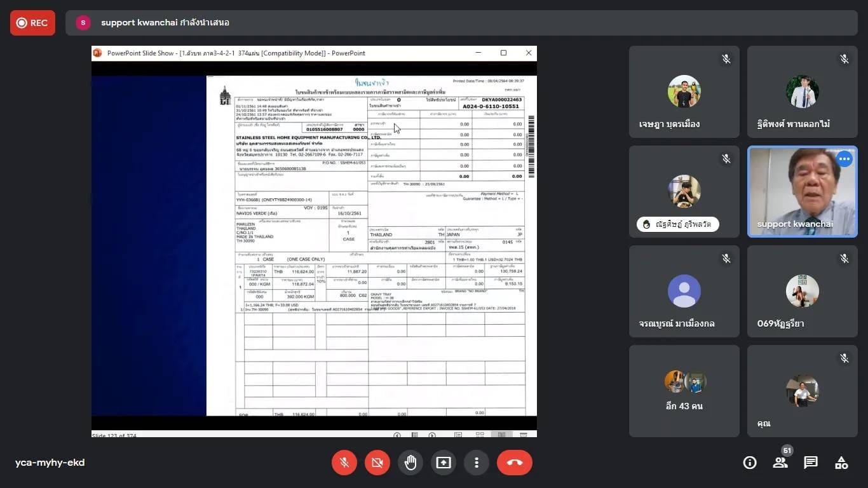Unmute the microphone in the call bar
The height and width of the screenshot is (488, 868).
[x=344, y=463]
